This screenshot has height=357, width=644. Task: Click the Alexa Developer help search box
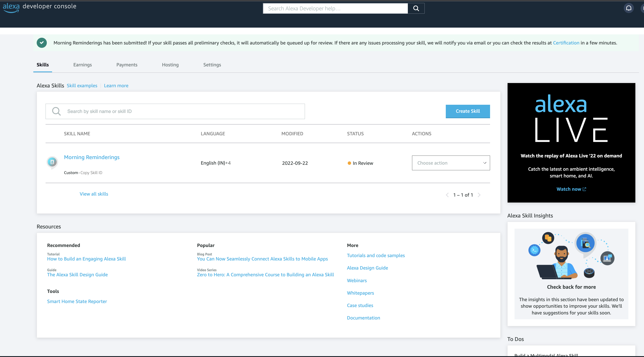click(335, 8)
